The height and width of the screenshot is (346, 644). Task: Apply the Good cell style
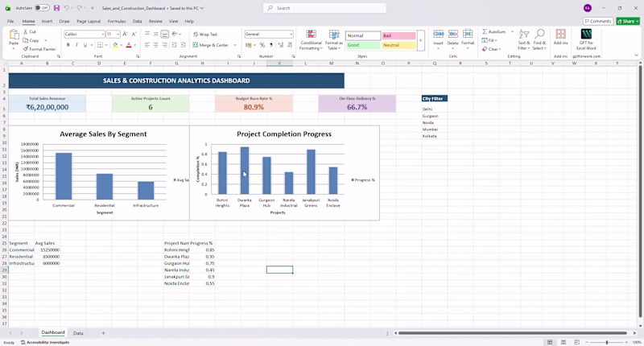coord(363,45)
